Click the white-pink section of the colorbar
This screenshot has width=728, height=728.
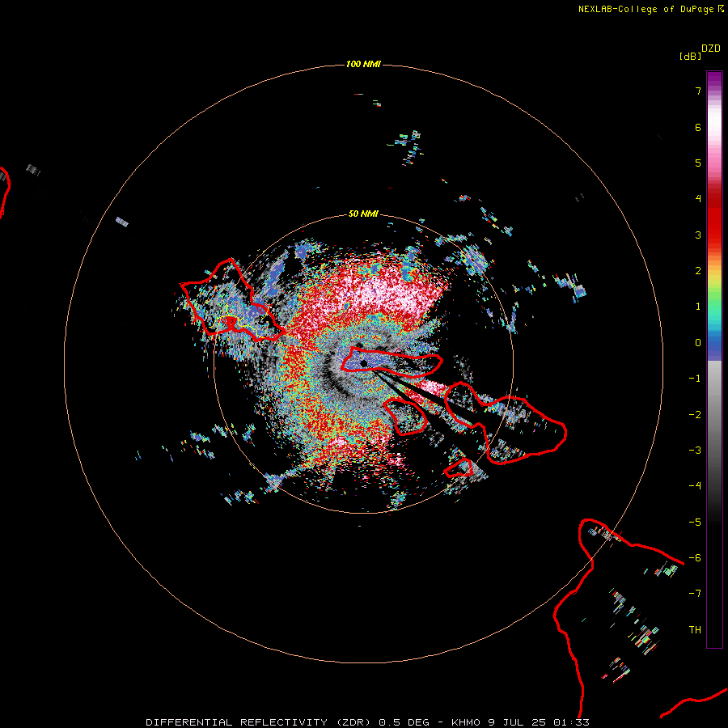tap(714, 123)
